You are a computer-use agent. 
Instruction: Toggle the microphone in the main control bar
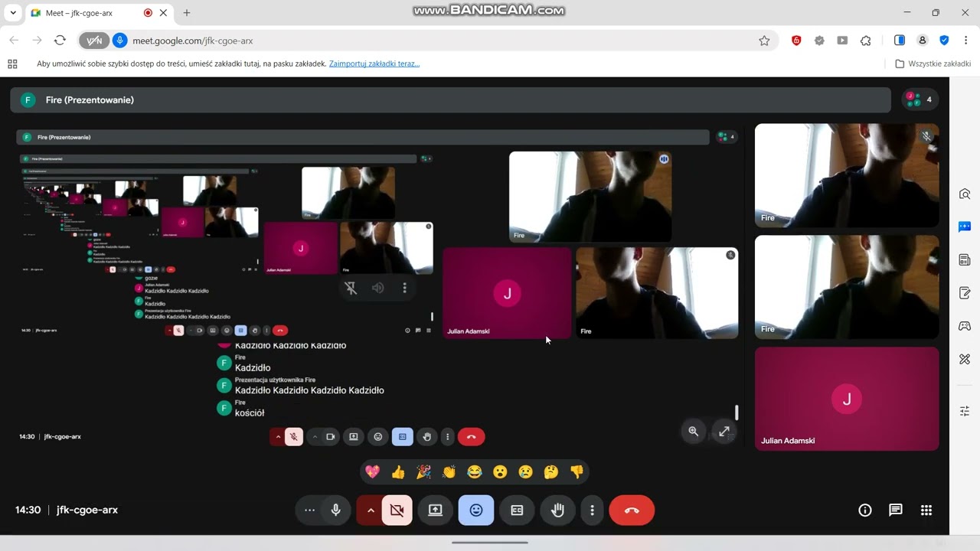click(335, 510)
